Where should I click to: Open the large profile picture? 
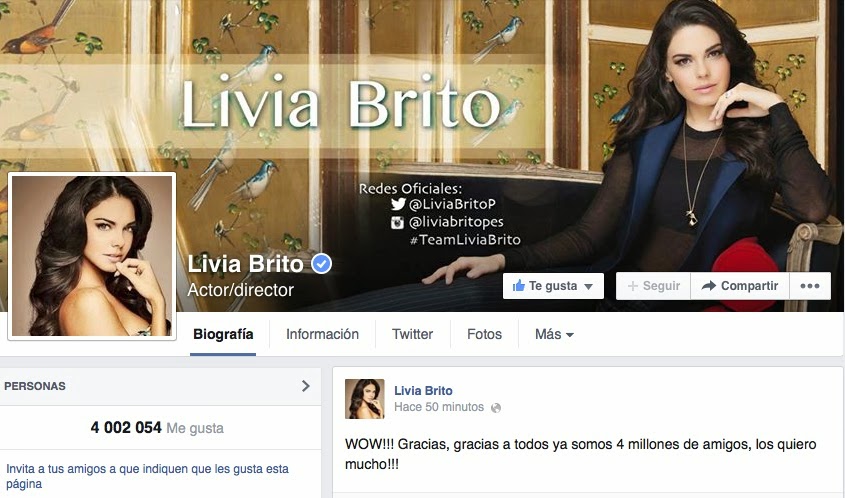click(x=92, y=256)
